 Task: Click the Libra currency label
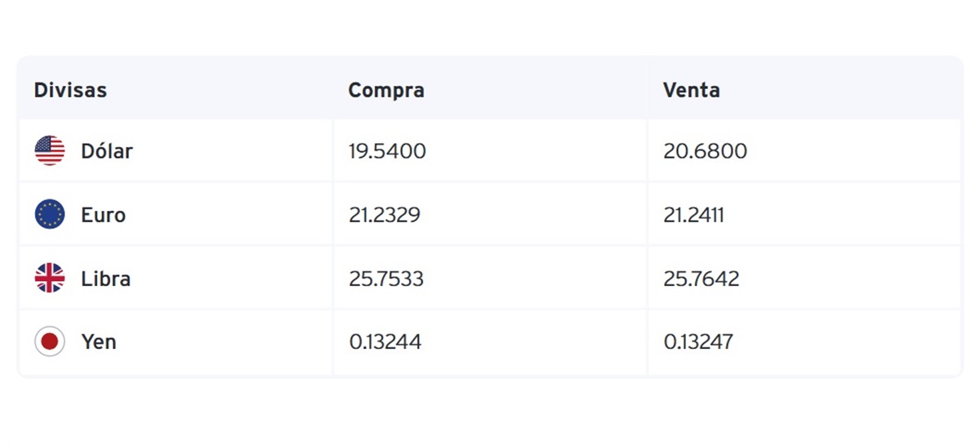click(x=106, y=279)
